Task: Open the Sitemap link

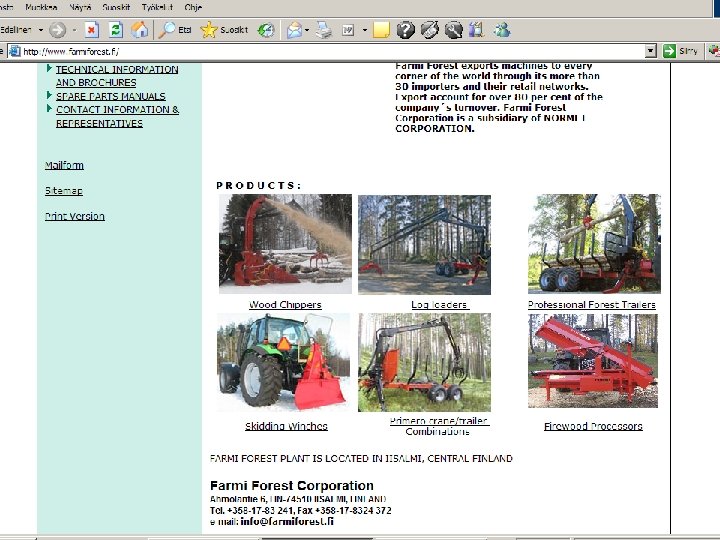Action: pos(64,191)
